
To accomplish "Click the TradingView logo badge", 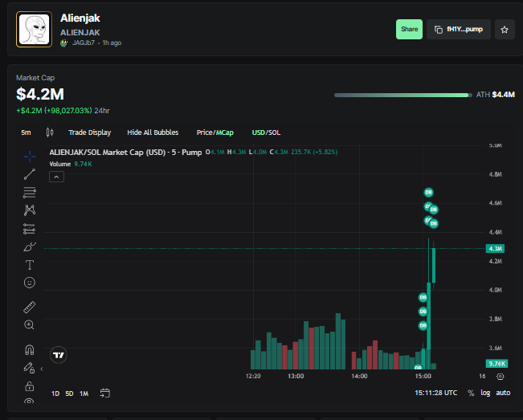I will click(59, 355).
